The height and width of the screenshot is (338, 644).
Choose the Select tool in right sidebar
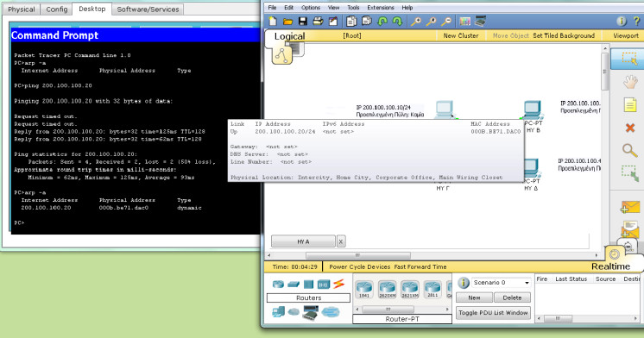coord(629,59)
